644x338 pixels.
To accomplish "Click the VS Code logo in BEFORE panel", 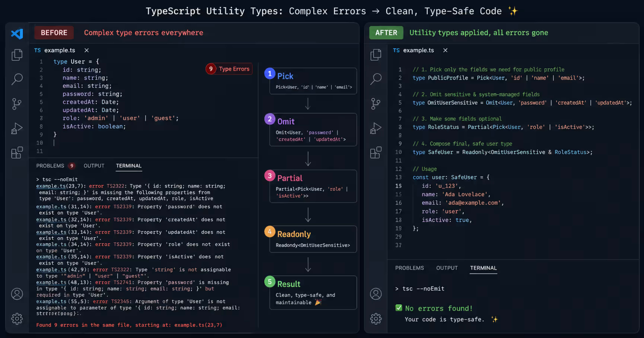I will coord(17,34).
